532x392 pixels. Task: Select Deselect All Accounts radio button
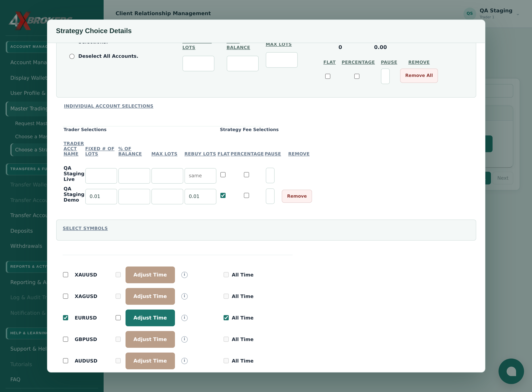(72, 57)
